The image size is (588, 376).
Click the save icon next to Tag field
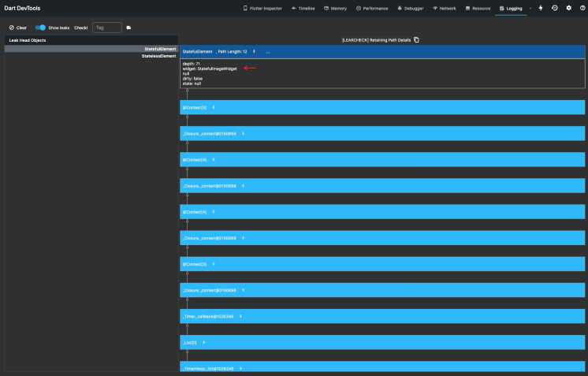click(x=128, y=28)
